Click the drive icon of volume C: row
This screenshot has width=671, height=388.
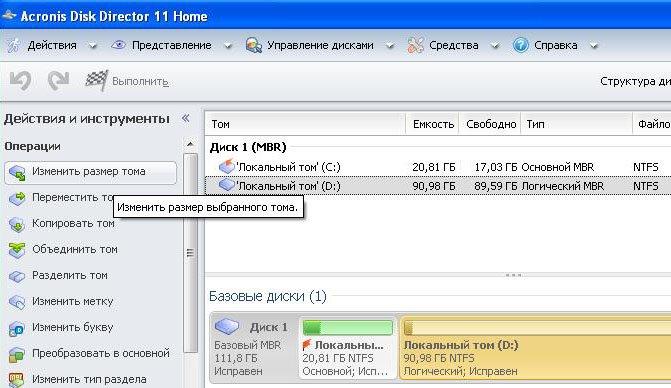click(x=227, y=166)
